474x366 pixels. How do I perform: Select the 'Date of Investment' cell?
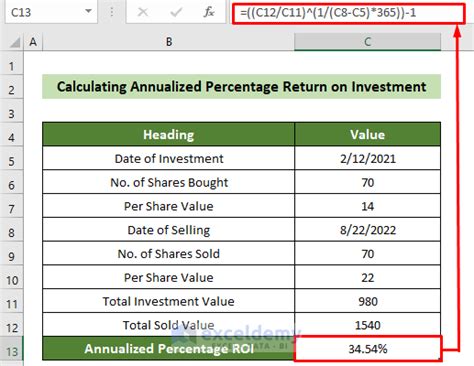[x=169, y=158]
